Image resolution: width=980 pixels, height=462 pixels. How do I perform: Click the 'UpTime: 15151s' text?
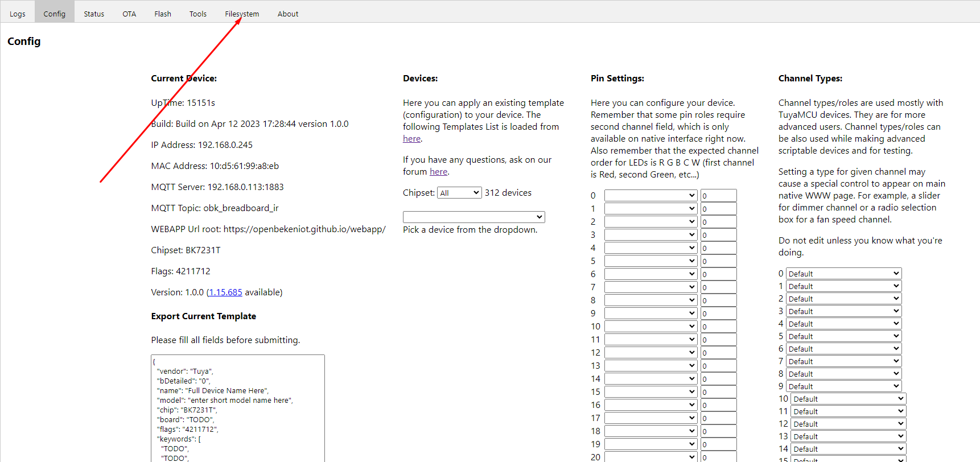pyautogui.click(x=183, y=103)
